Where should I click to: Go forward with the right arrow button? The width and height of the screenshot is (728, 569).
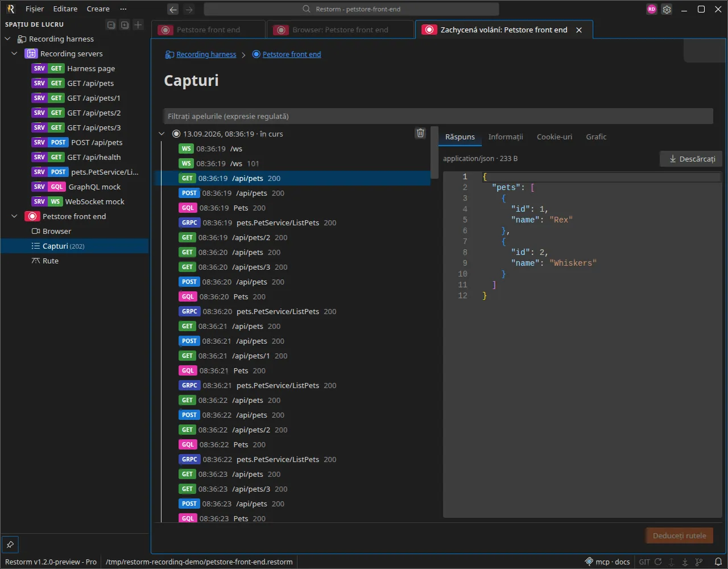point(189,9)
